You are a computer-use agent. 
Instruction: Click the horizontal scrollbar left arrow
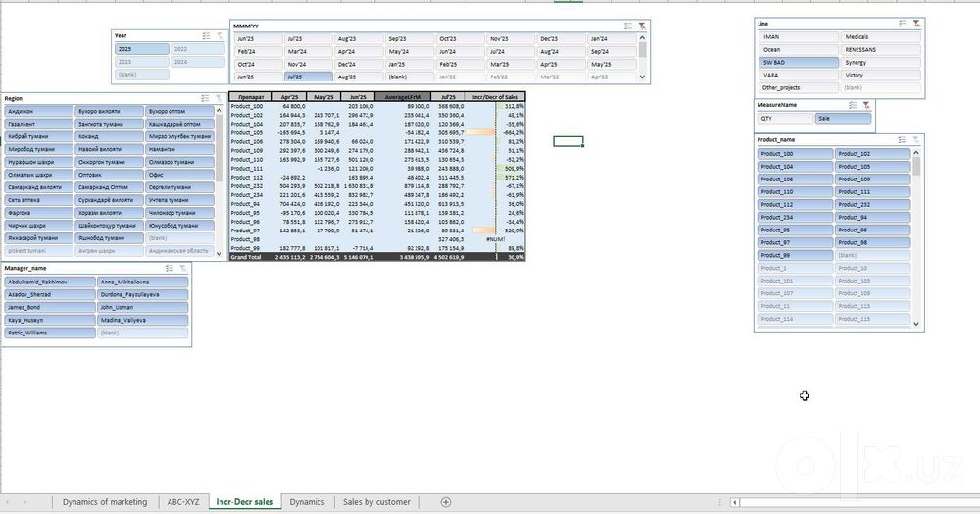pyautogui.click(x=734, y=502)
